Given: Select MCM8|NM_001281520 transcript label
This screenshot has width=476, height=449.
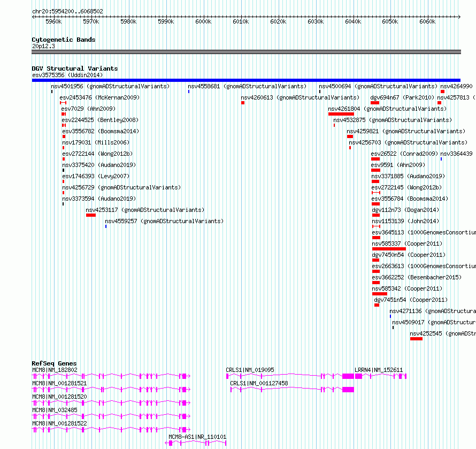Looking at the screenshot, I should 59,397.
